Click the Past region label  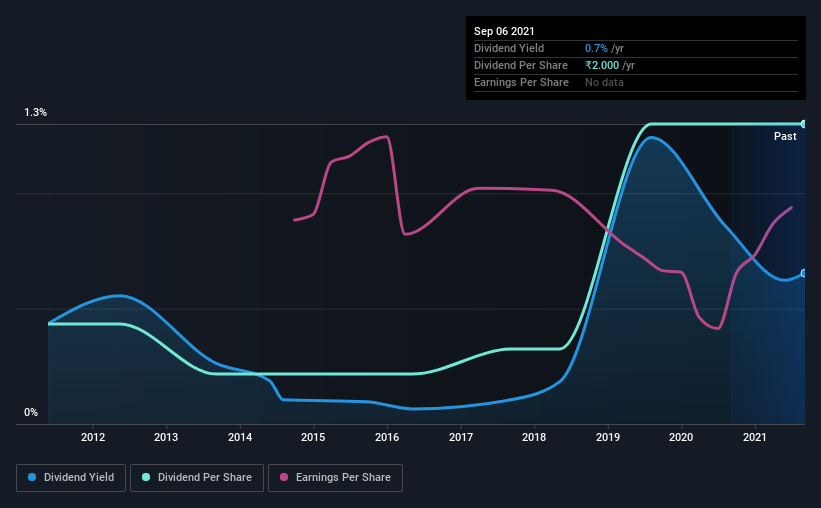785,136
